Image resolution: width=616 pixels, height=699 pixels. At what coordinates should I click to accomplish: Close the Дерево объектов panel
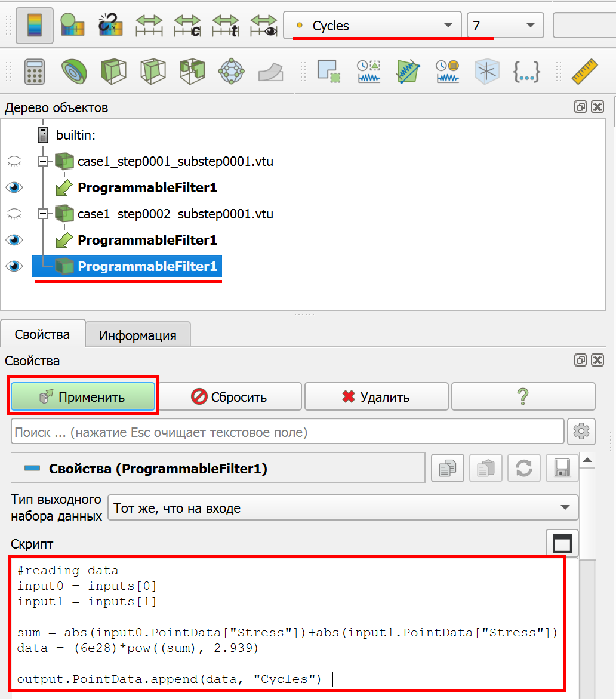coord(597,107)
